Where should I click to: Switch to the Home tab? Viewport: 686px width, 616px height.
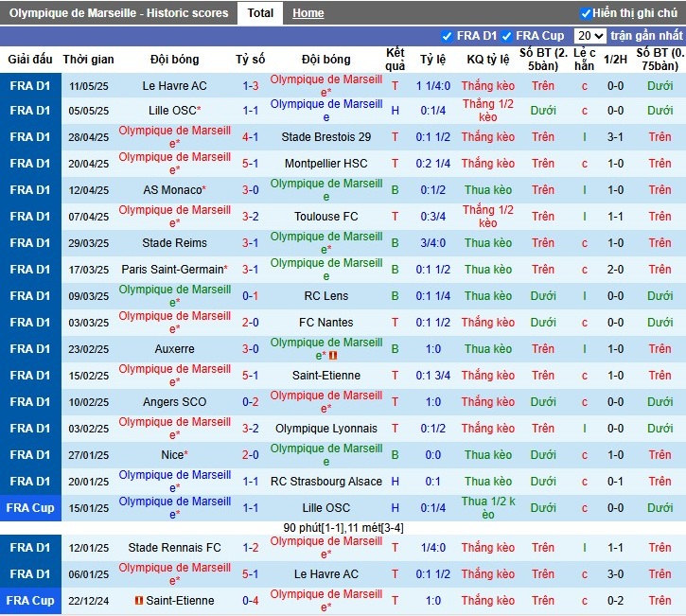pyautogui.click(x=308, y=13)
